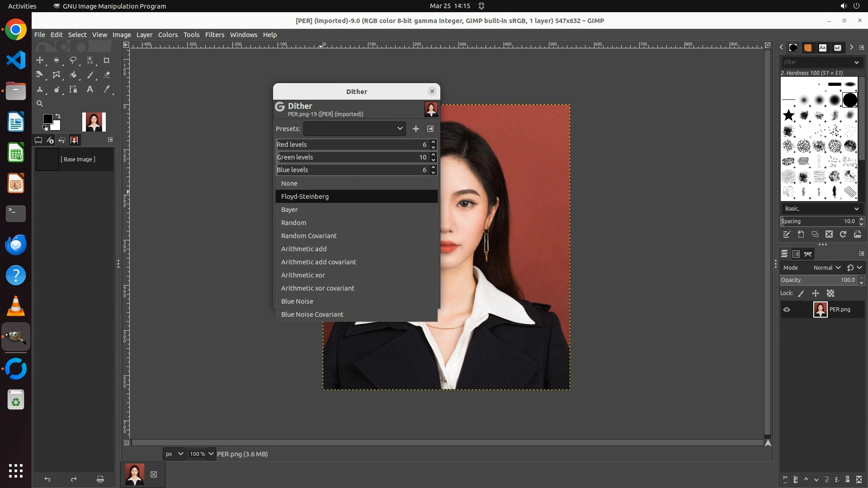Image resolution: width=868 pixels, height=488 pixels.
Task: Hide the PER.png layer via eye icon
Action: 787,310
